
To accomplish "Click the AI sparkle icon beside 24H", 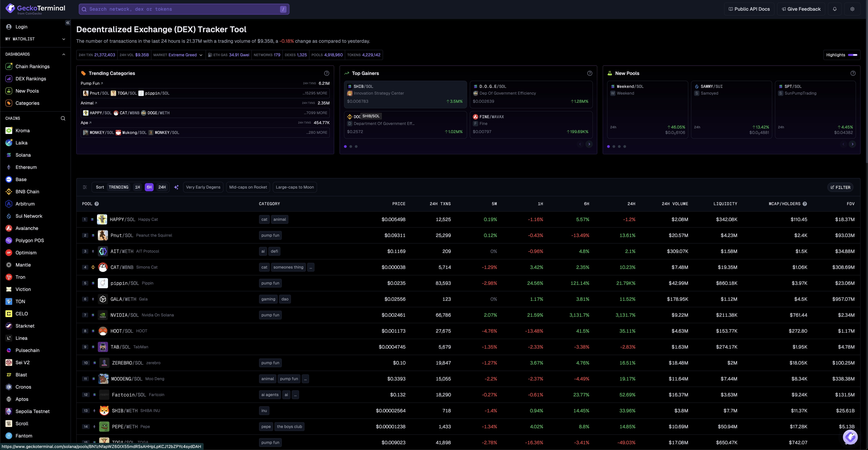I will 176,187.
